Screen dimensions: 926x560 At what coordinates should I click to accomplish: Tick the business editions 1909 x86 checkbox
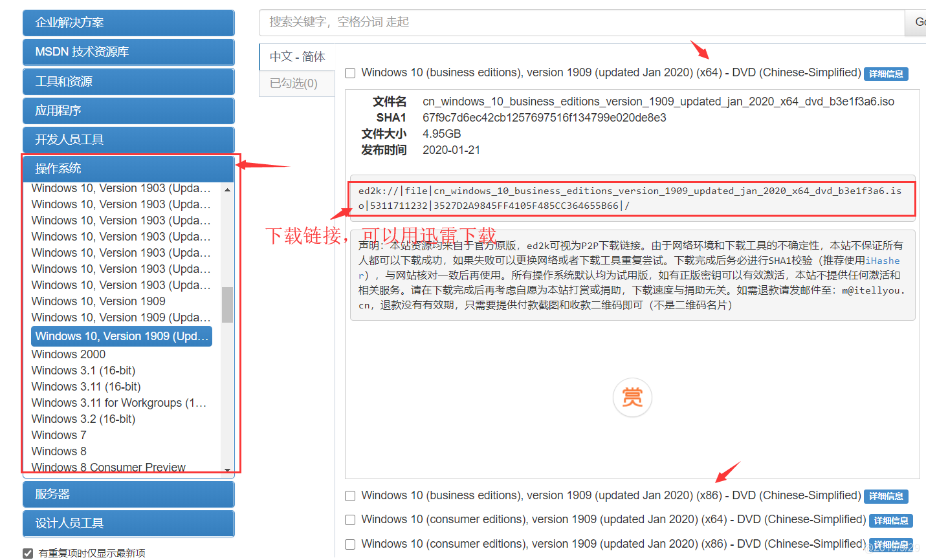click(350, 496)
